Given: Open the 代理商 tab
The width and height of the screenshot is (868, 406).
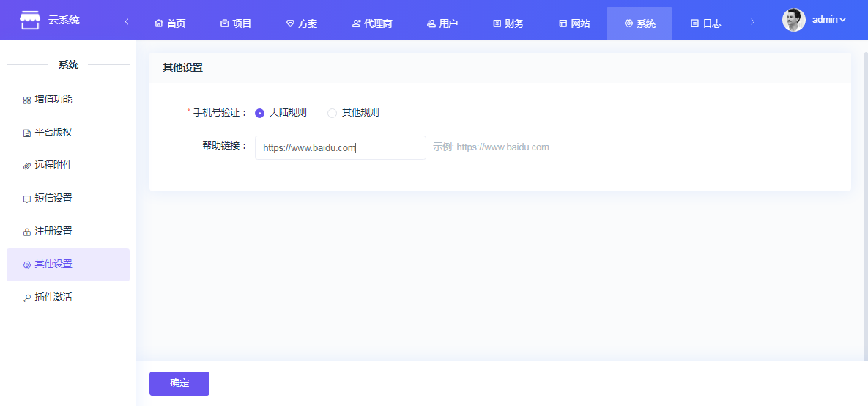Looking at the screenshot, I should 373,23.
